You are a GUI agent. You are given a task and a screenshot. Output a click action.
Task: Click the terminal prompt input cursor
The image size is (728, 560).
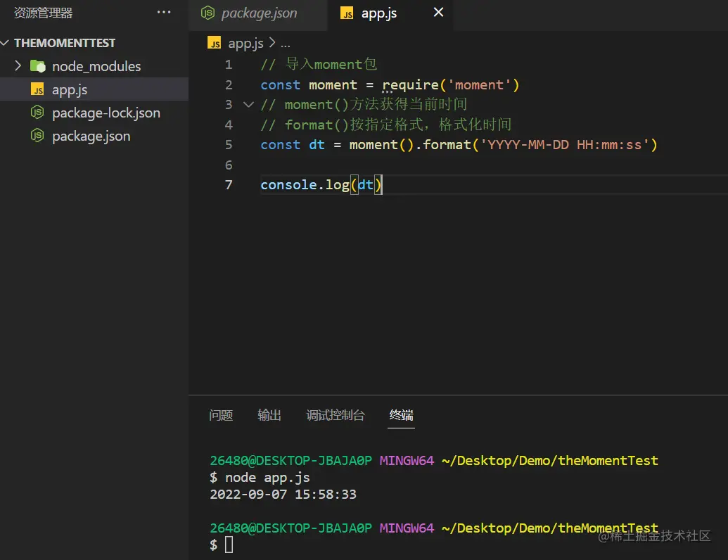click(x=229, y=545)
